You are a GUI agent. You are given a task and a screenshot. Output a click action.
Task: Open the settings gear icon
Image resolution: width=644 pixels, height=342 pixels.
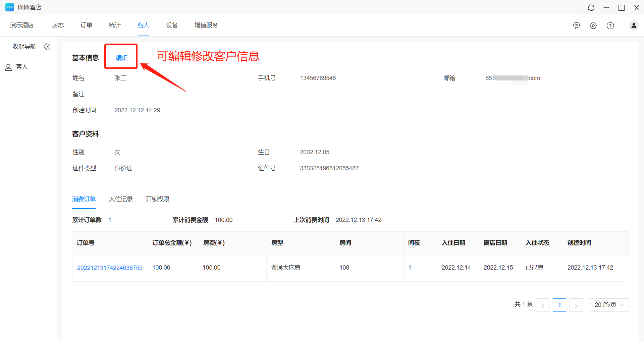pos(593,25)
